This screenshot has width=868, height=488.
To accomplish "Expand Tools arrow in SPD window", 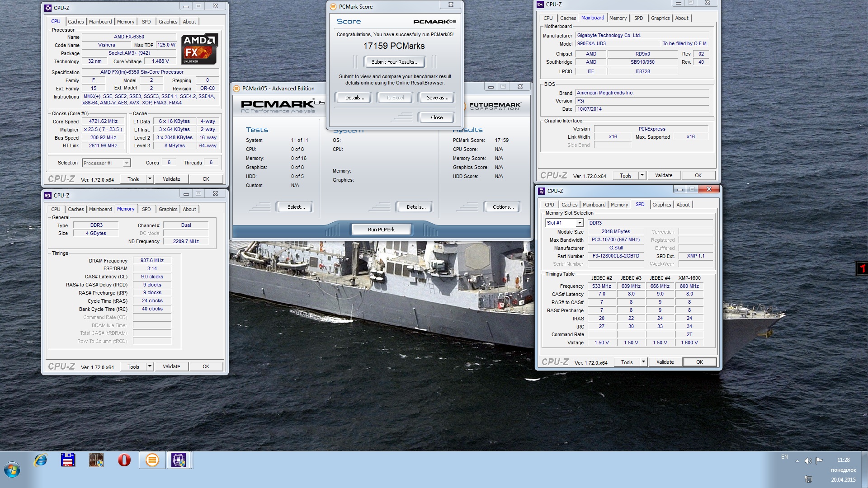I will coord(643,362).
